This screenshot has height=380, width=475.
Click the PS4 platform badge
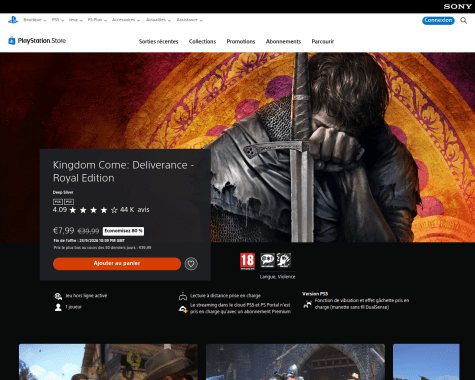(58, 202)
